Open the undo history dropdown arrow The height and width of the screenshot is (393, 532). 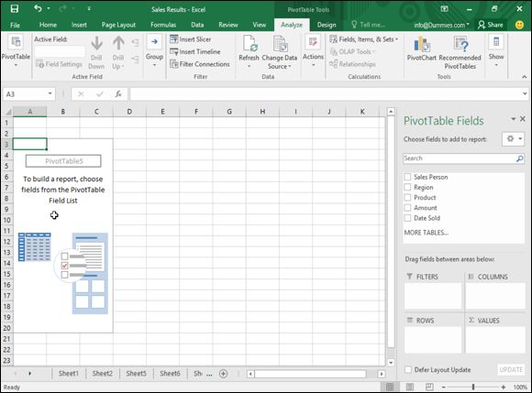(49, 8)
